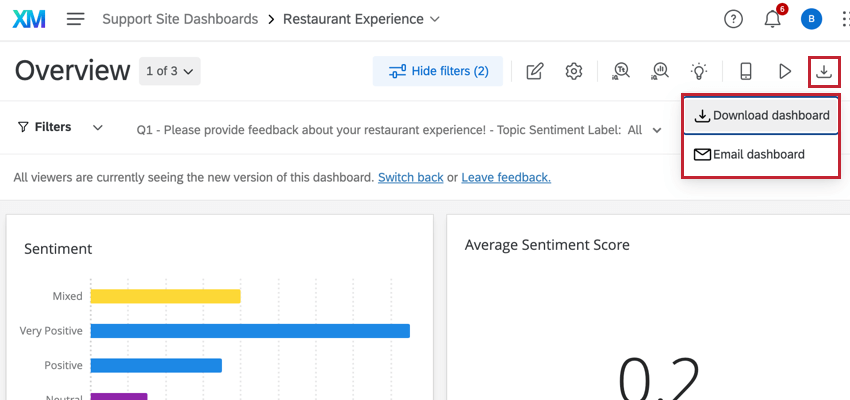Open the Text iQ magnifier icon

point(621,71)
